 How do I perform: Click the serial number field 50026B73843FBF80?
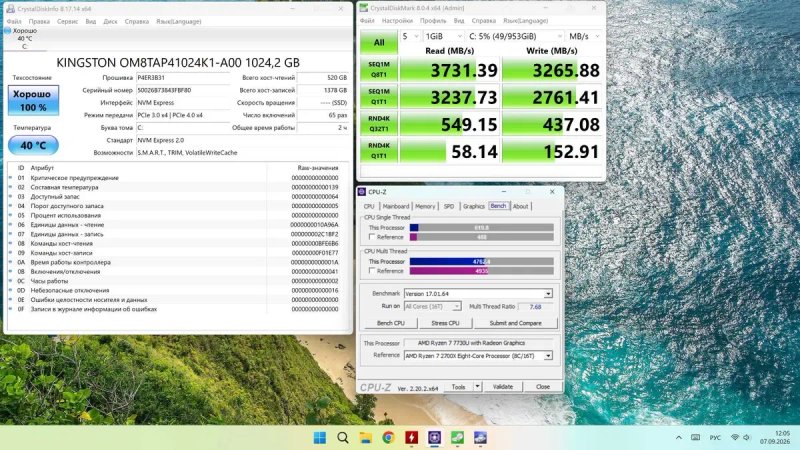[x=183, y=90]
